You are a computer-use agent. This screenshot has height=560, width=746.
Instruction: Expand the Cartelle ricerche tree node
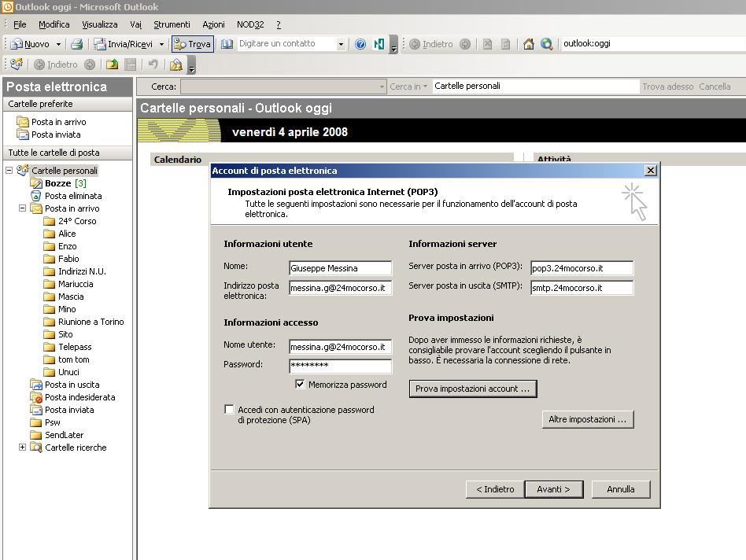(22, 448)
